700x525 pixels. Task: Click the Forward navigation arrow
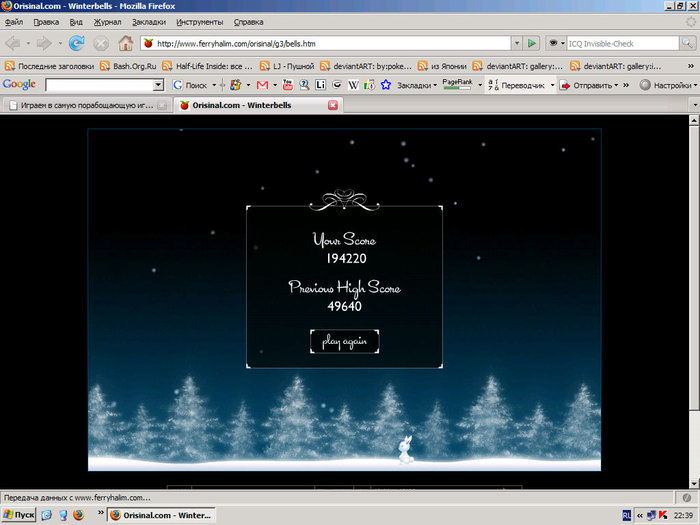click(x=44, y=43)
